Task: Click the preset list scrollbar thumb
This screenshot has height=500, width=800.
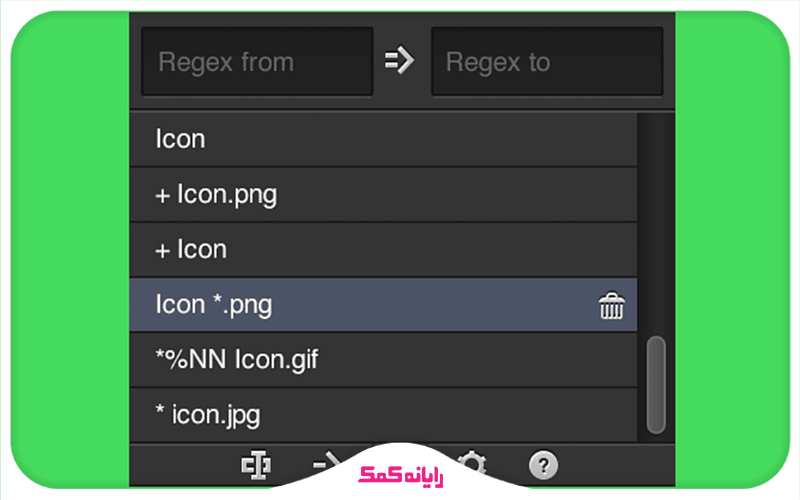Action: point(656,385)
